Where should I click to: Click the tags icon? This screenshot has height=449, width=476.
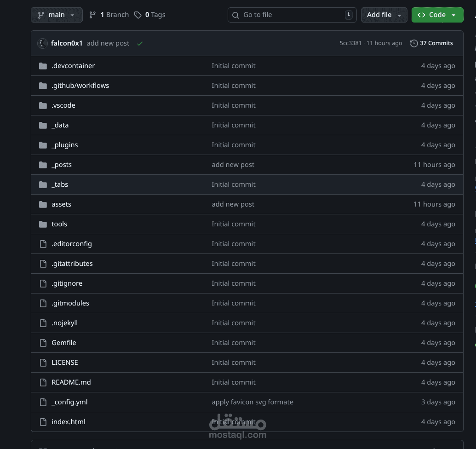[x=138, y=15]
